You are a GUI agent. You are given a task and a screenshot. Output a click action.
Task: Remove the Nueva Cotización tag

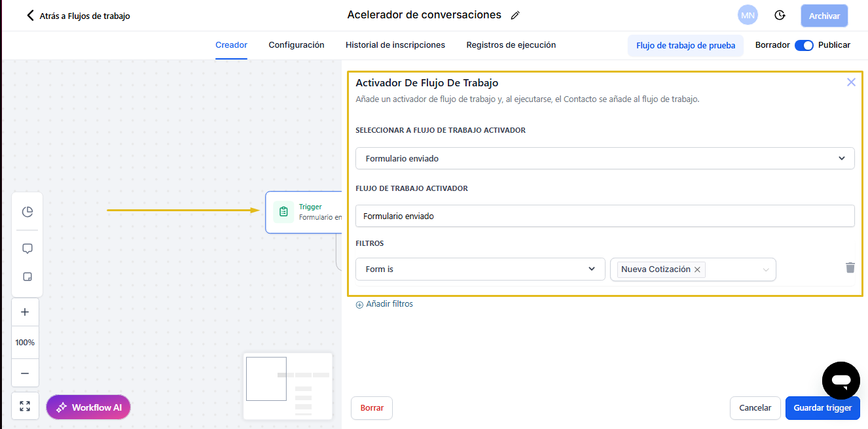click(697, 269)
